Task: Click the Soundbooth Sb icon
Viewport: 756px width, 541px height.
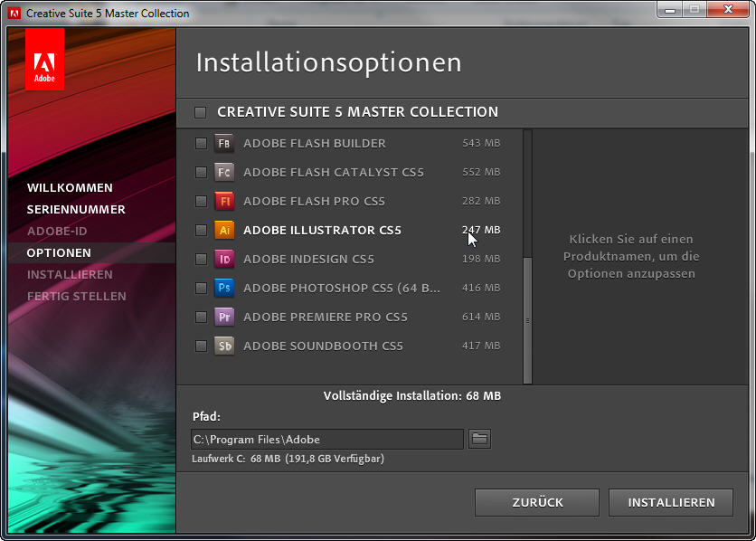Action: pyautogui.click(x=224, y=346)
